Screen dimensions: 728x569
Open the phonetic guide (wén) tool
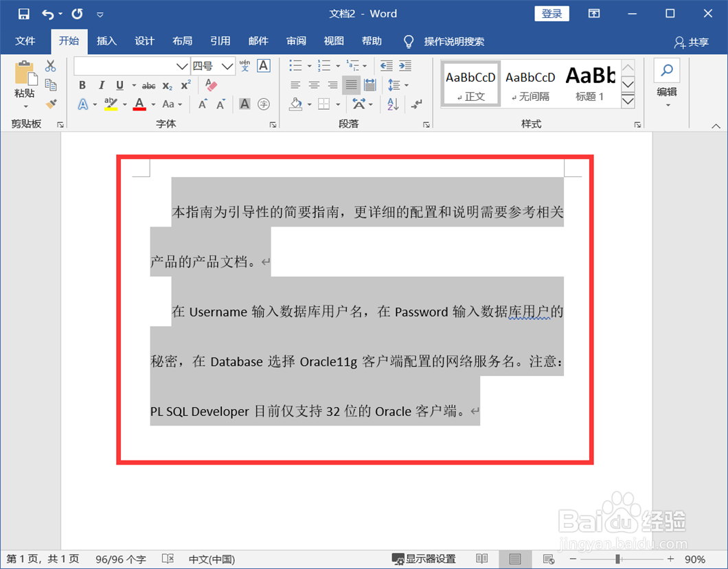pos(244,66)
